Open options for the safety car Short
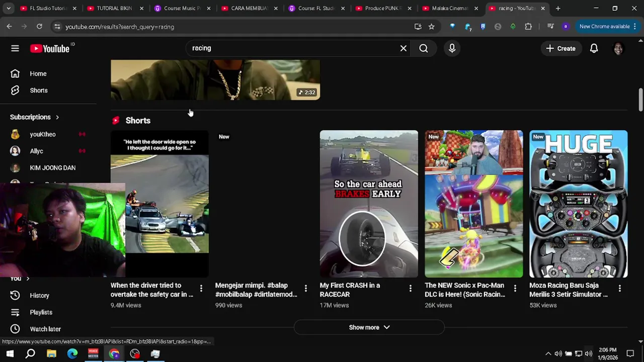Screen dimensions: 644x362 coord(201,288)
